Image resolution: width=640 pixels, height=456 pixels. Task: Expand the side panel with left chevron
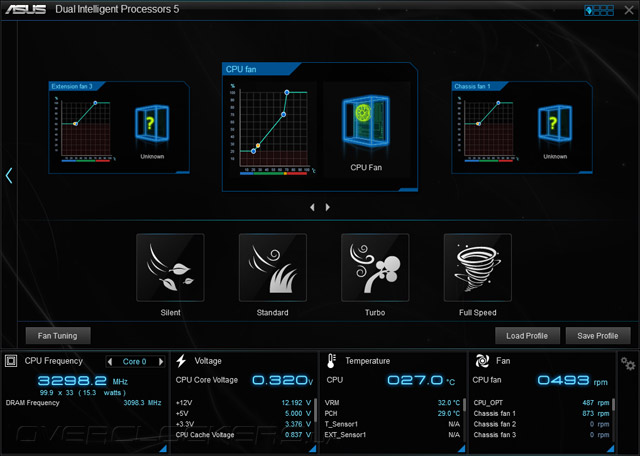point(9,175)
